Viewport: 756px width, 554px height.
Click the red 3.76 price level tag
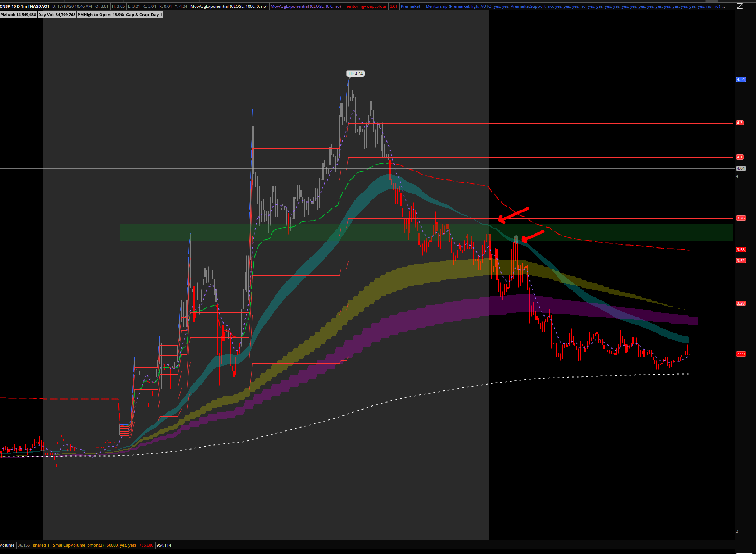pos(740,218)
